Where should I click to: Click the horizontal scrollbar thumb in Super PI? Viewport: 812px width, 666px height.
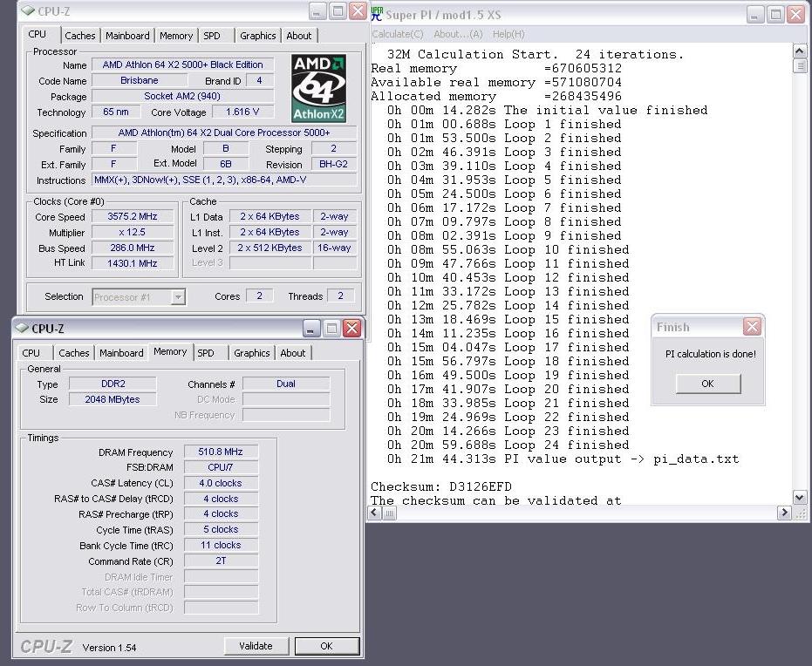[389, 513]
